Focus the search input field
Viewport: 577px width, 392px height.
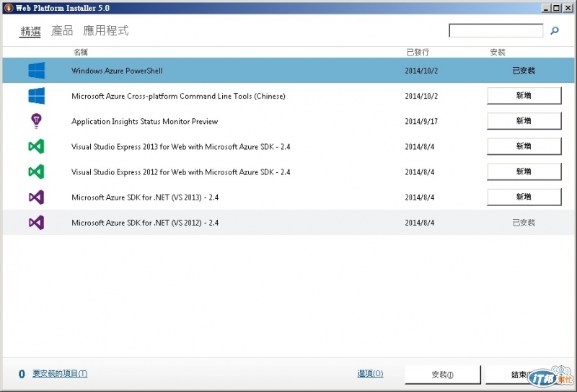[x=495, y=30]
